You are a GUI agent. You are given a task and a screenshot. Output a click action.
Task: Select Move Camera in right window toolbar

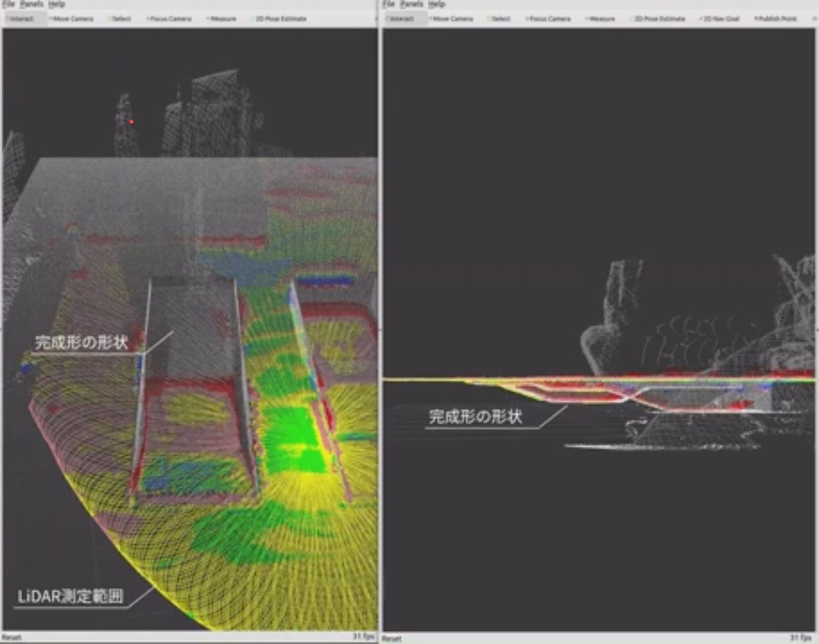coord(451,19)
